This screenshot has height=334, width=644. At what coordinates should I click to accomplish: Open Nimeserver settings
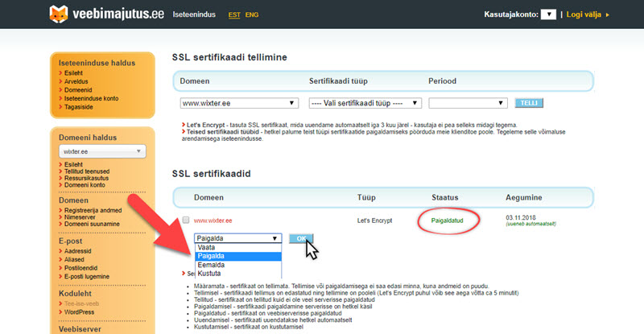tap(80, 217)
